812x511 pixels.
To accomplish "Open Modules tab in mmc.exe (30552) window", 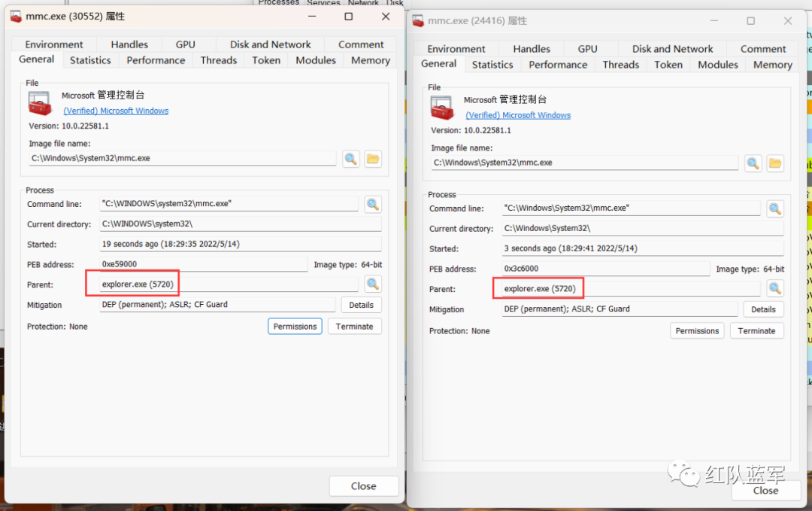I will coord(316,61).
